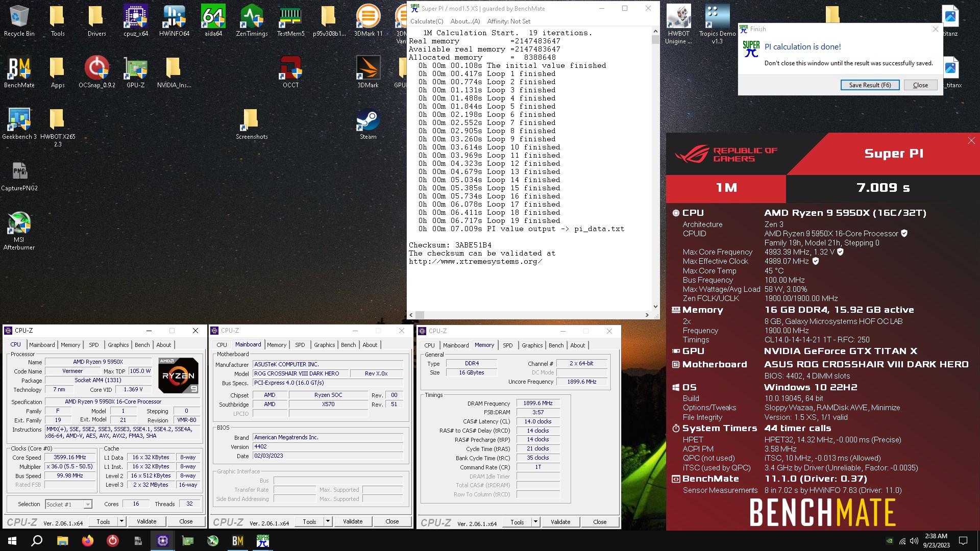The height and width of the screenshot is (551, 980).
Task: Click the network icon in system tray
Action: 902,541
